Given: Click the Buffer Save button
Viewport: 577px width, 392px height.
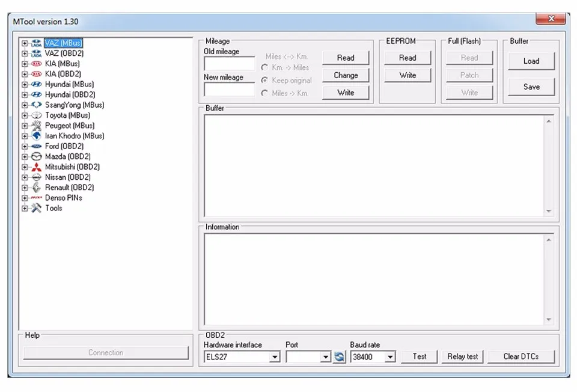Looking at the screenshot, I should (x=531, y=87).
